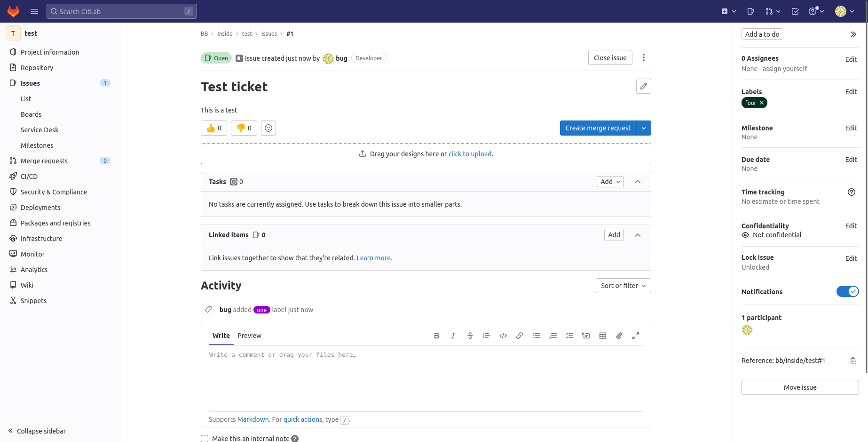Add a thumbs up reaction
The height and width of the screenshot is (442, 868).
tap(214, 128)
